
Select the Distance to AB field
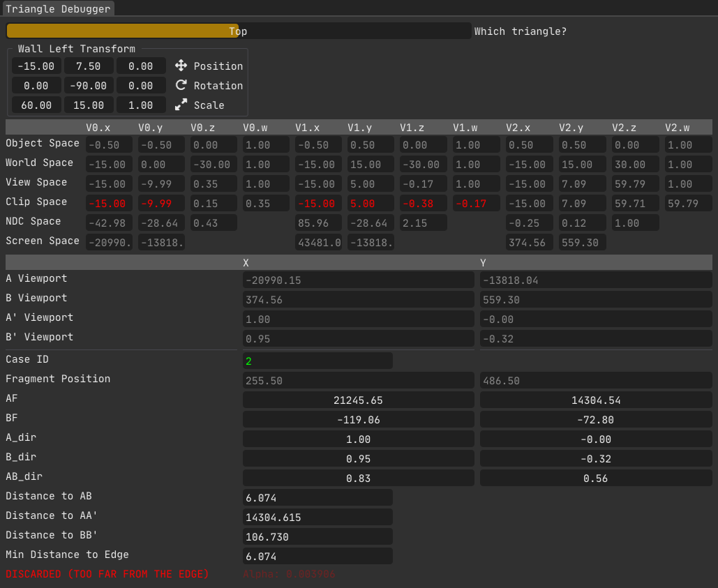[317, 498]
